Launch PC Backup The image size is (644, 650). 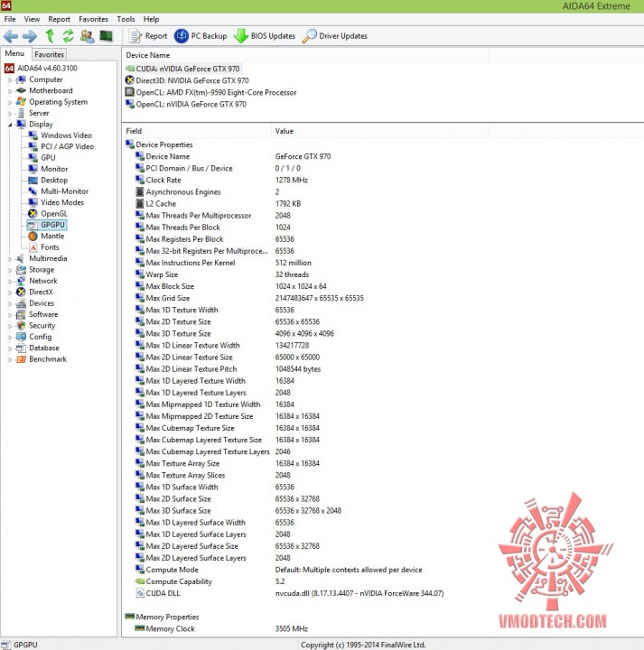pos(201,36)
